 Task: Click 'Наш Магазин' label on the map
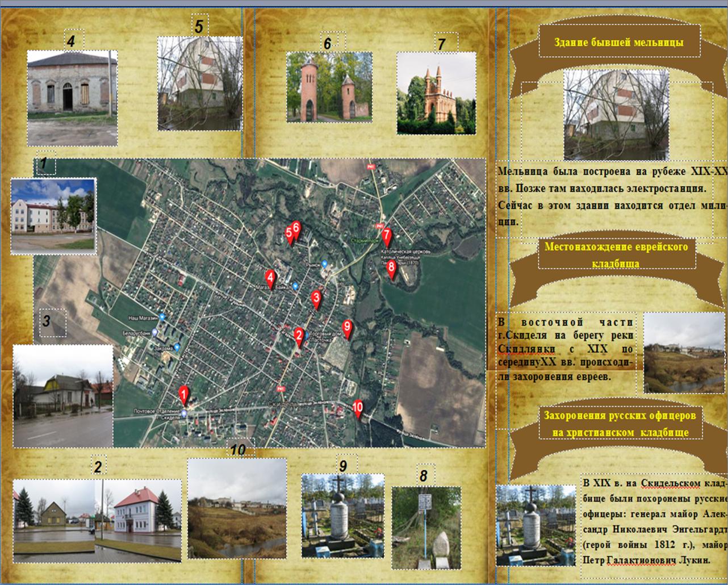point(143,317)
